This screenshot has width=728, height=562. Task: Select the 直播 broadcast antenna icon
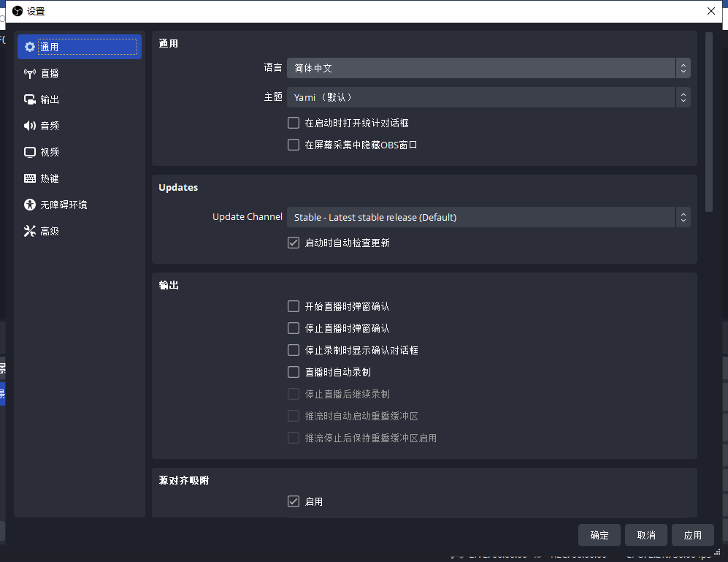[29, 73]
